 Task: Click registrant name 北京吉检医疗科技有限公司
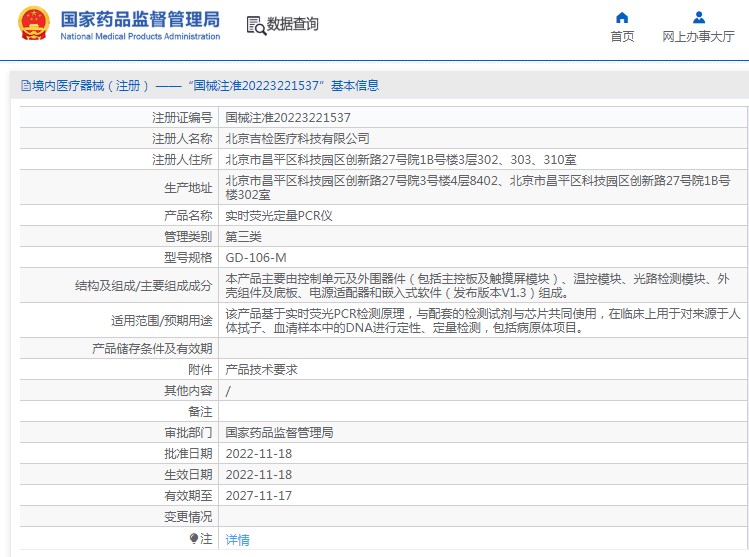297,139
